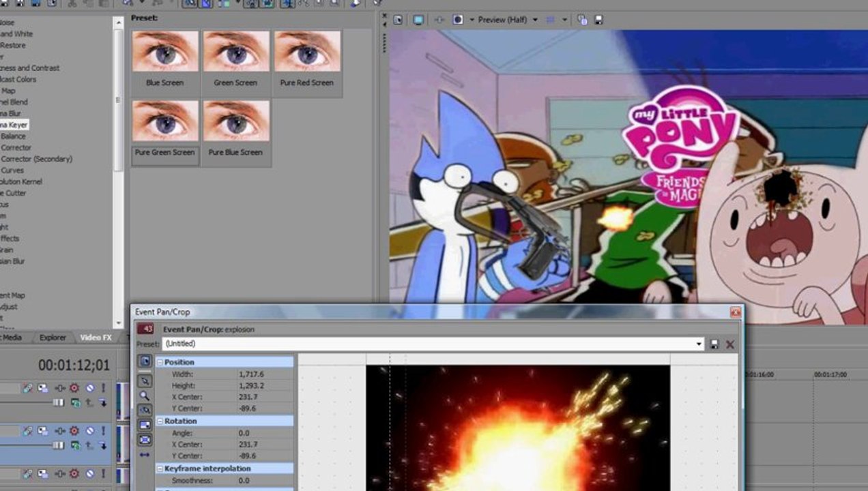The image size is (868, 491).
Task: Mute the first video track
Action: (x=89, y=388)
